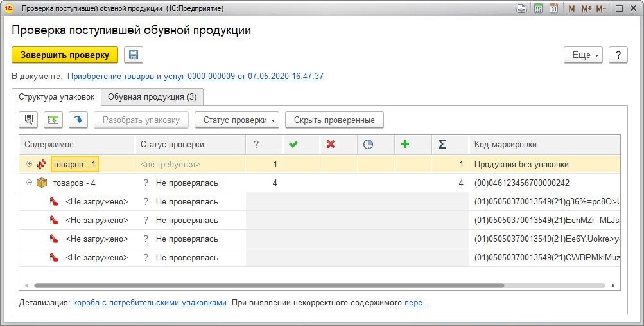Click marking code starting g36%=pc8O
Screen dimensions: 644x326
pos(544,201)
